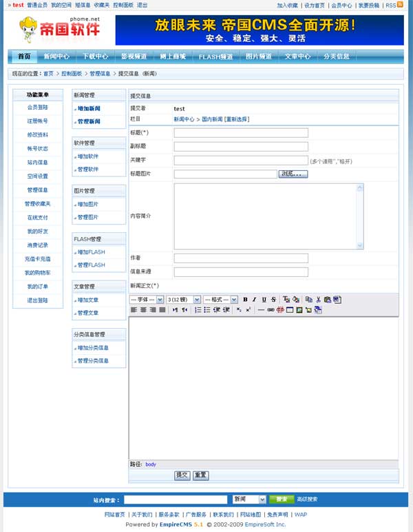
Task: Expand the 格式 format dropdown
Action: [221, 300]
